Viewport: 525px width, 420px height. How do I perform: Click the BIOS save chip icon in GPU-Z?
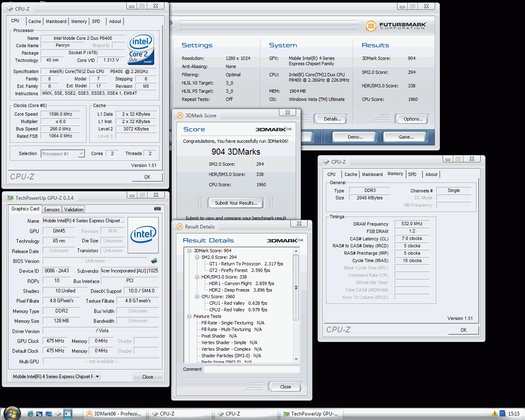(154, 261)
